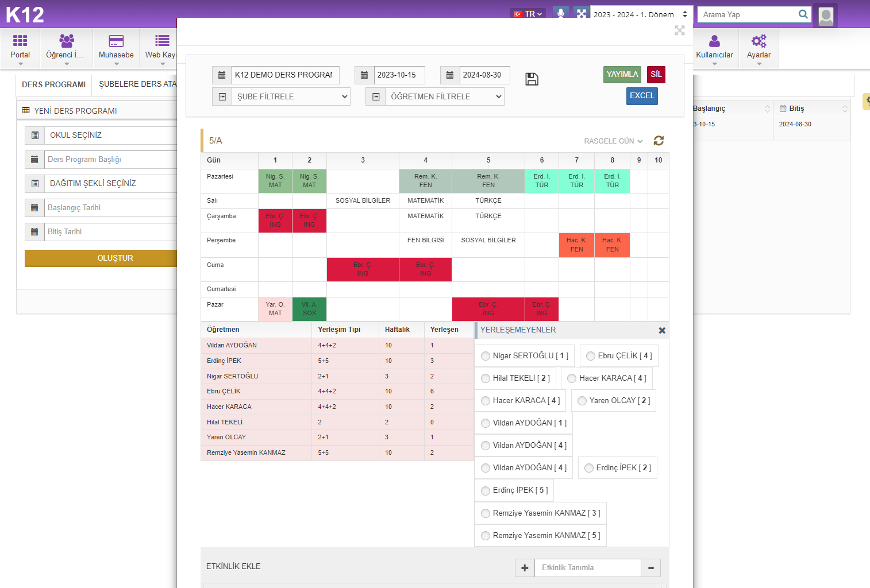Click the save floppy disk icon
Screen dimensions: 870x588
click(532, 79)
